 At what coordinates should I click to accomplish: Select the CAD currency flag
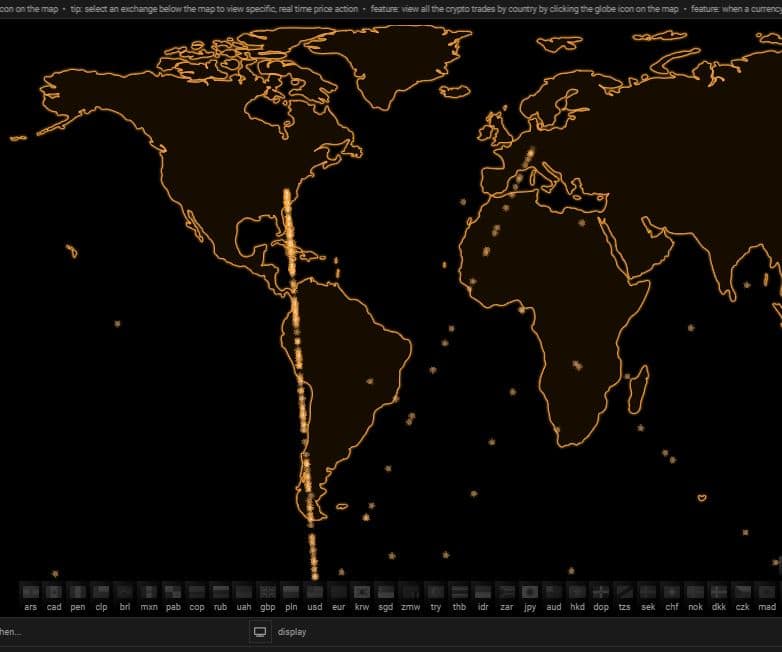click(x=54, y=591)
